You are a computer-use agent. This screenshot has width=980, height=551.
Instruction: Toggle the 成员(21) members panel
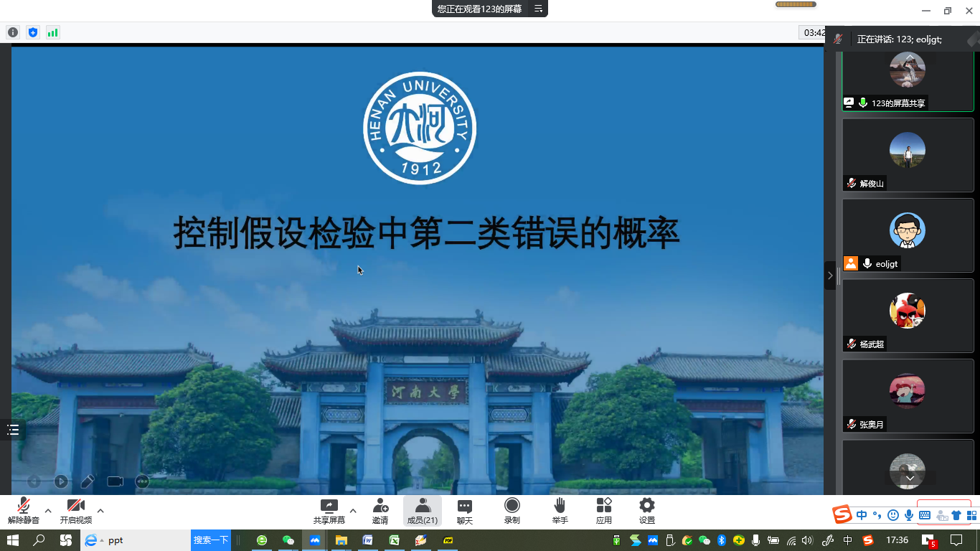click(x=423, y=511)
